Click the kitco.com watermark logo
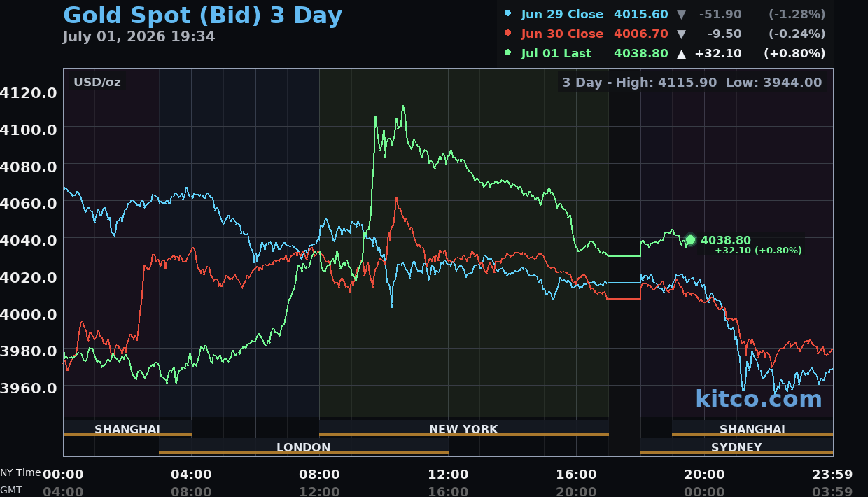This screenshot has height=497, width=868. coord(759,398)
